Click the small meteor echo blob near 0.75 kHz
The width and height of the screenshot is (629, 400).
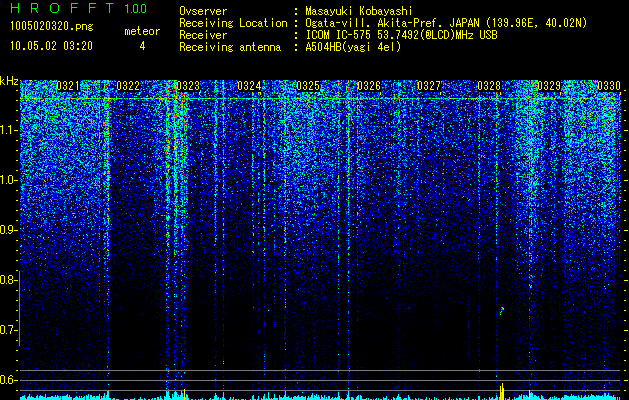click(x=501, y=310)
